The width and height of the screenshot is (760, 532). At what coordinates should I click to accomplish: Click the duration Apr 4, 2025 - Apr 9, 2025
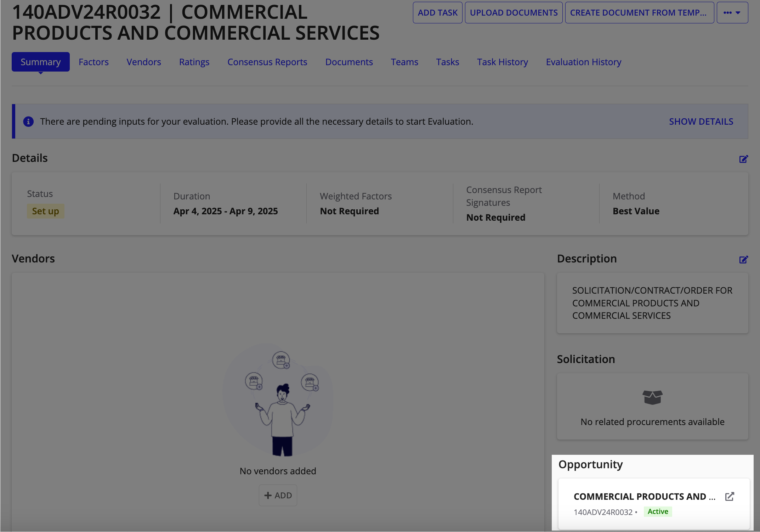tap(226, 211)
